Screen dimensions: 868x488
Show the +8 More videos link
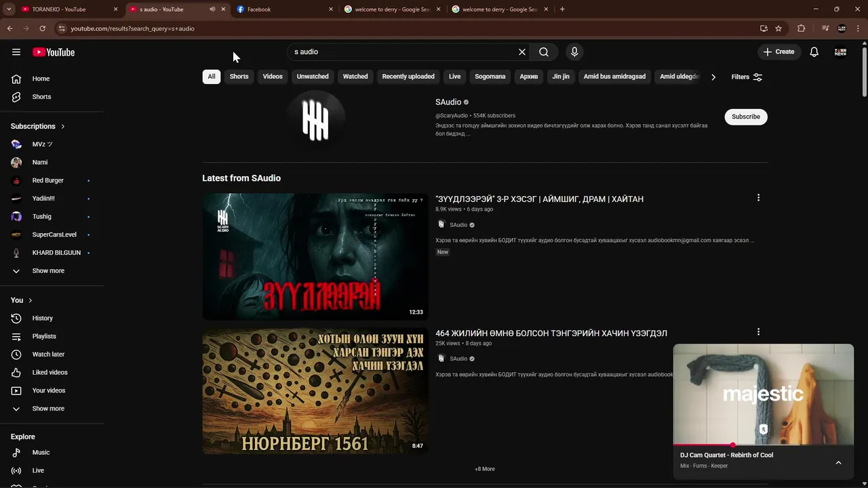point(485,469)
